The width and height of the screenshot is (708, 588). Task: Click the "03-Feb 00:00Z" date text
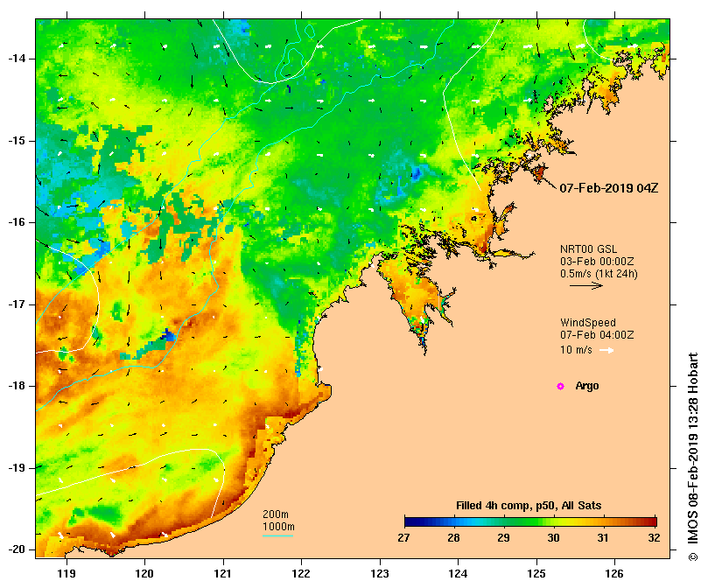(x=597, y=262)
